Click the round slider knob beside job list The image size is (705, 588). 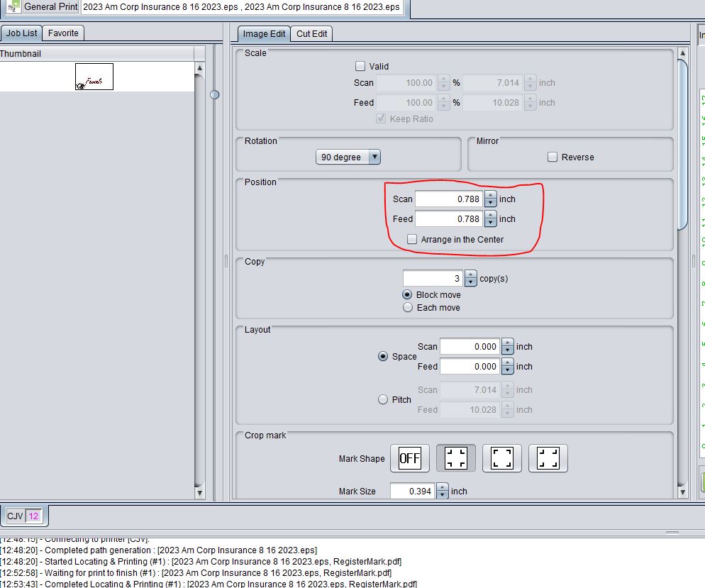pos(214,94)
